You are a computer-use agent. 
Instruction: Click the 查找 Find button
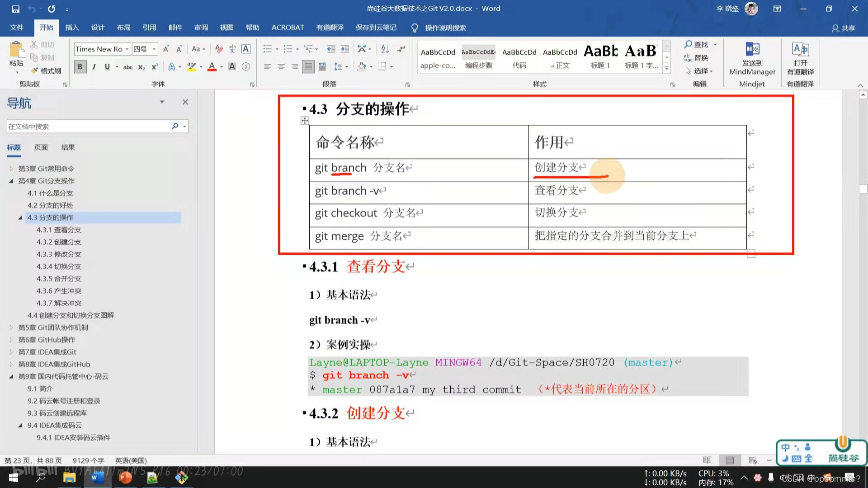[697, 44]
